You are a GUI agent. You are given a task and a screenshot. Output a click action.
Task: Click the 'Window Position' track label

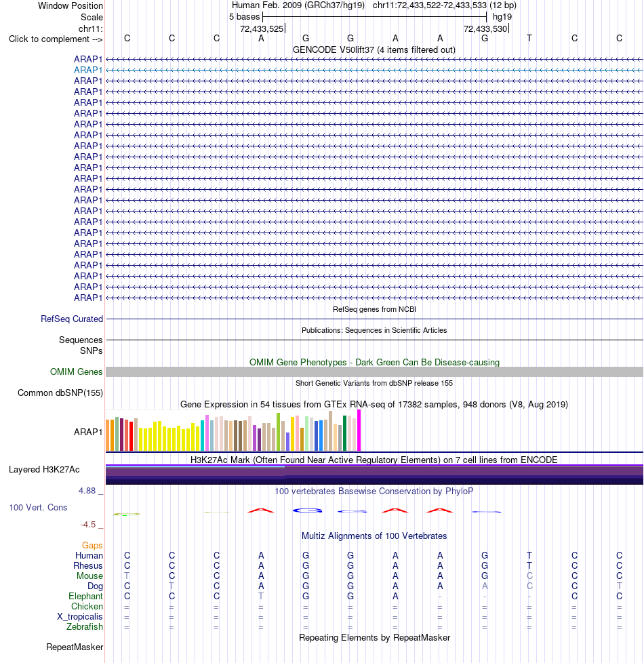71,6
